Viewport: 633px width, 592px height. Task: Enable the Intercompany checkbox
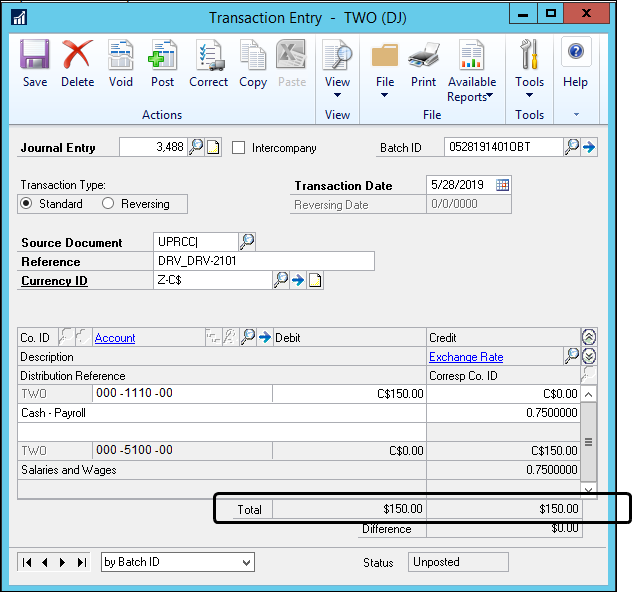tap(238, 148)
